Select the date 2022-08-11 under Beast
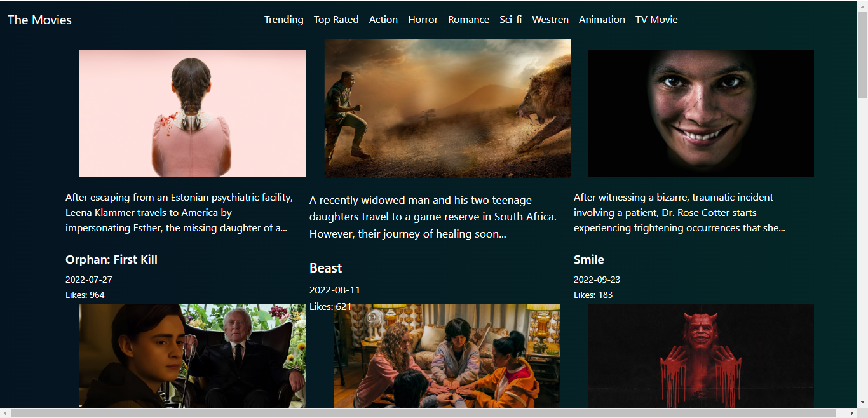This screenshot has width=868, height=418. 335,290
